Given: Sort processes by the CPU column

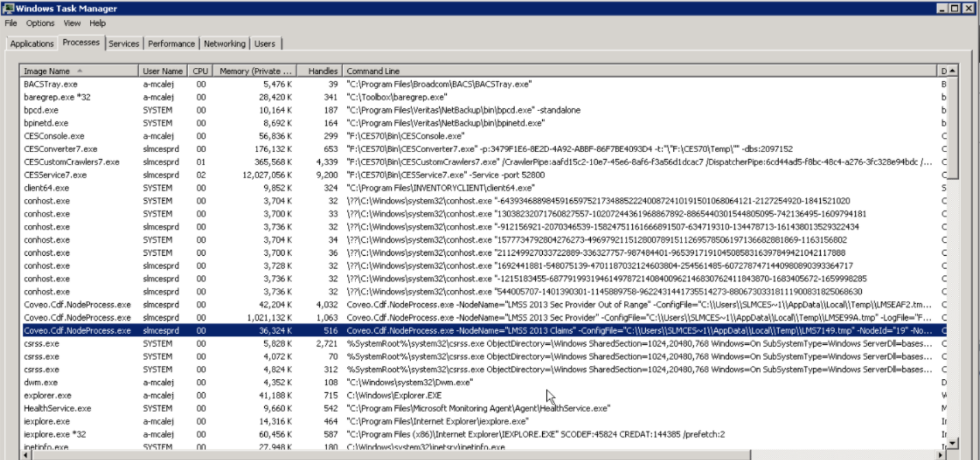Looking at the screenshot, I should tap(200, 71).
